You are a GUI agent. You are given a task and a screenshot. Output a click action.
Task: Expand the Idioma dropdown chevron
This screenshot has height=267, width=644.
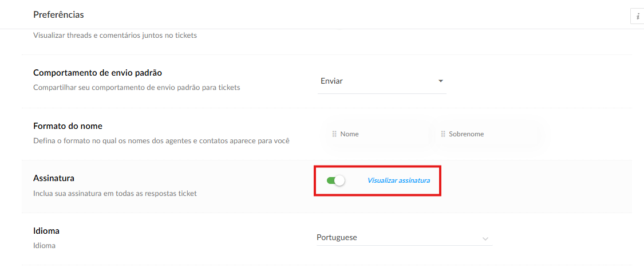[x=485, y=238]
